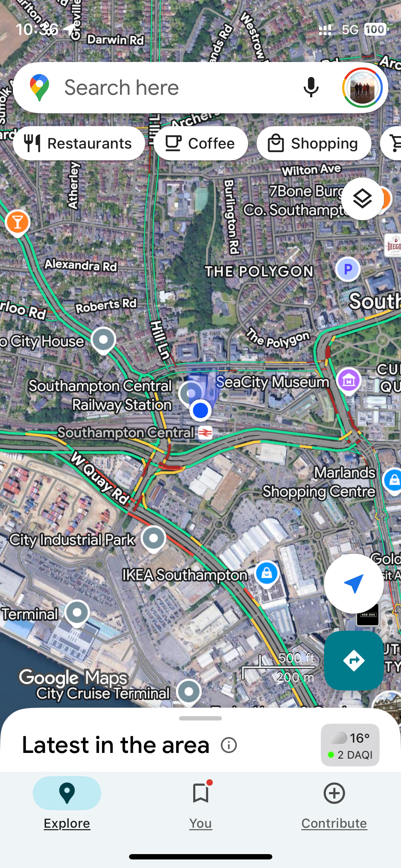This screenshot has height=868, width=401.
Task: Tap the blue directions button
Action: pos(354,661)
